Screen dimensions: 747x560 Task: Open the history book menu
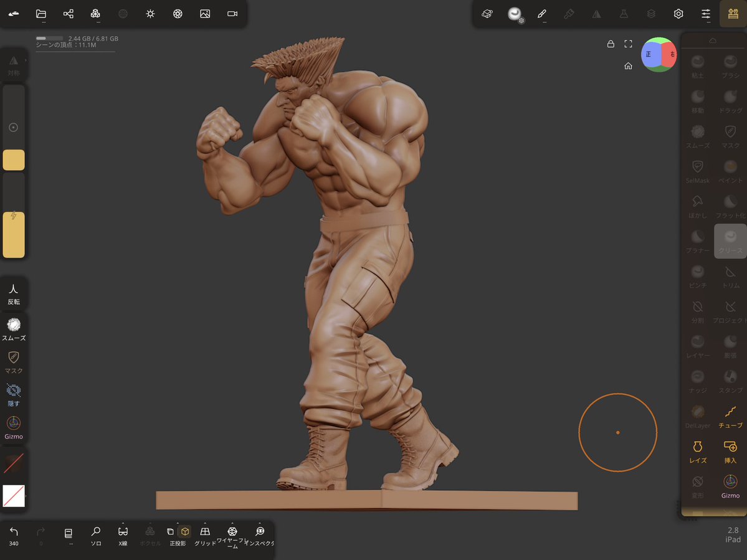coord(68,534)
